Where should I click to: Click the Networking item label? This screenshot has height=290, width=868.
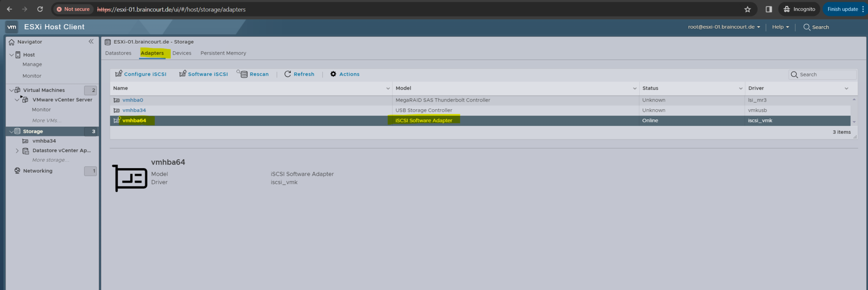click(x=38, y=171)
